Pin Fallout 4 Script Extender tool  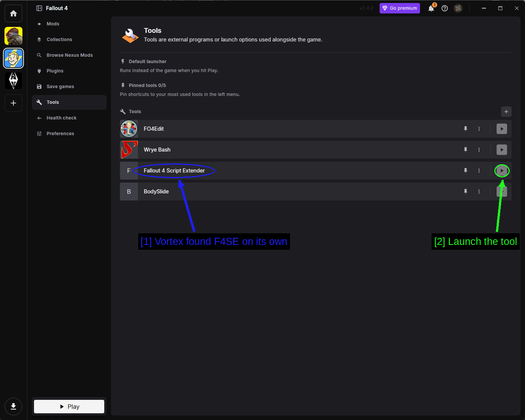[x=466, y=171]
